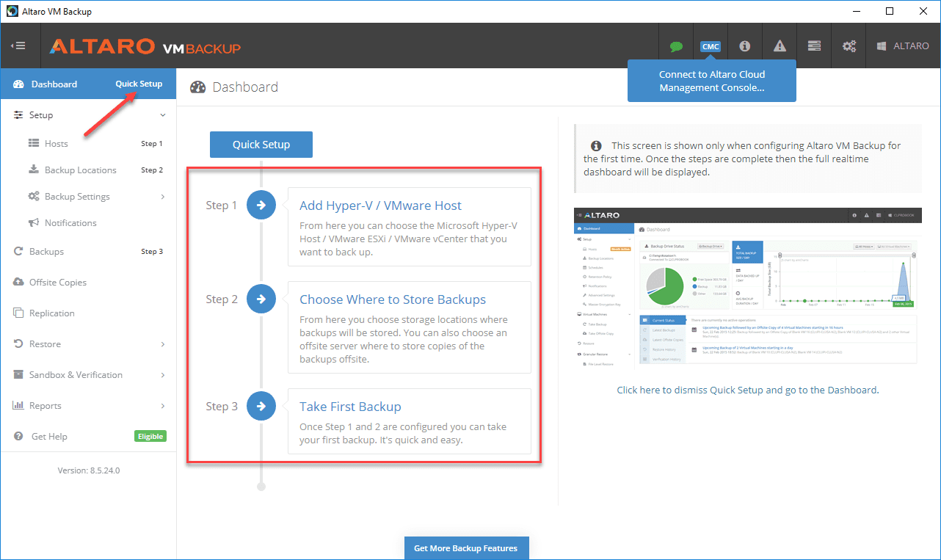Open the settings gears icon in the header
Viewport: 941px width, 560px height.
[849, 46]
